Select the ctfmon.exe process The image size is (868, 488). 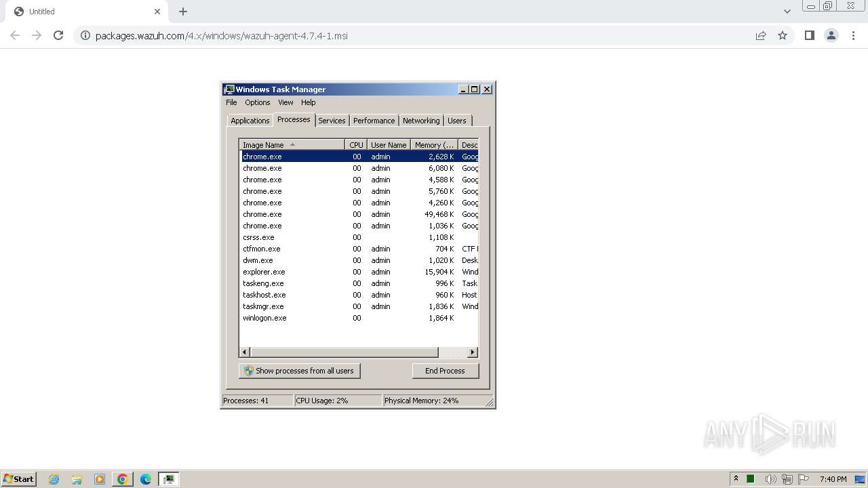(359, 249)
